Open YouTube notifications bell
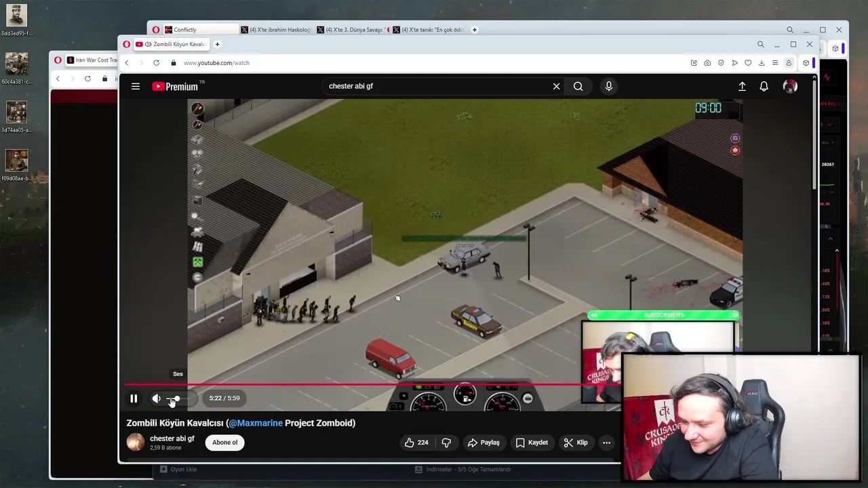868x488 pixels. tap(764, 86)
